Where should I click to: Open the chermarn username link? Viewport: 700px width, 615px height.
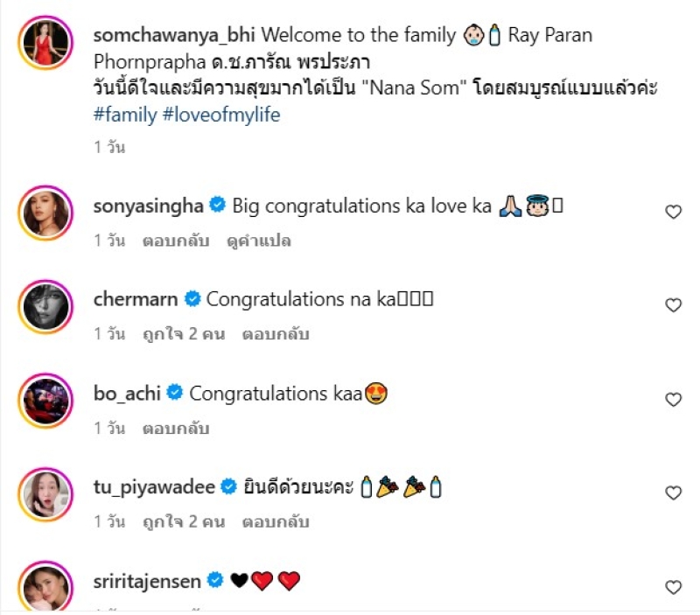click(135, 299)
